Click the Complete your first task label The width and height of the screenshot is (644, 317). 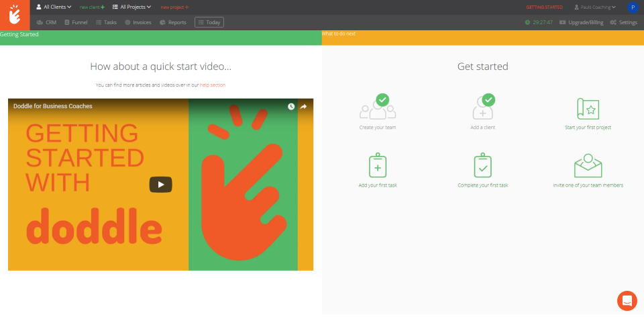483,185
